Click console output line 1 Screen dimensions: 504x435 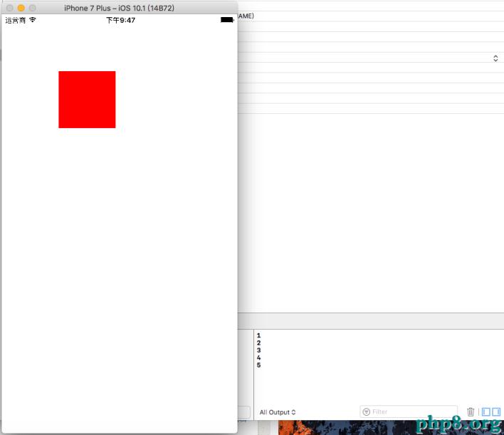point(258,335)
